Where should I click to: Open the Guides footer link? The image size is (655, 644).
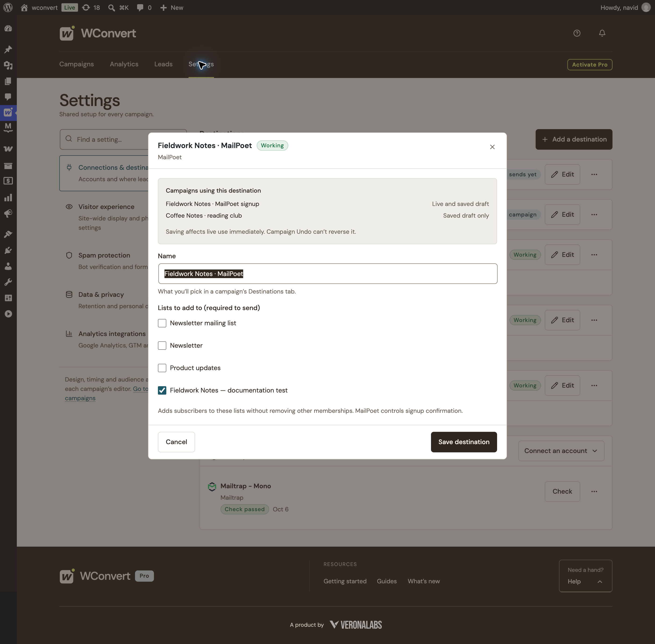point(386,581)
